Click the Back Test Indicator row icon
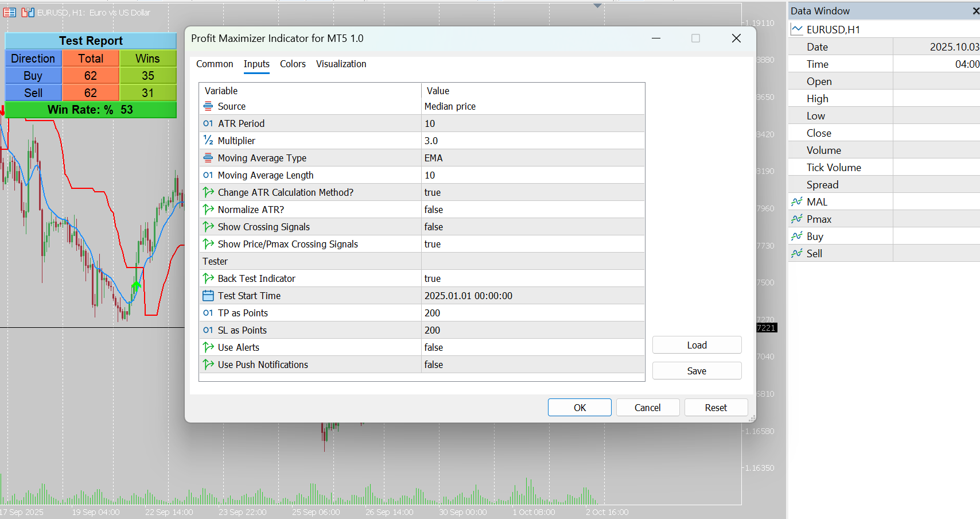The height and width of the screenshot is (519, 980). click(x=208, y=278)
